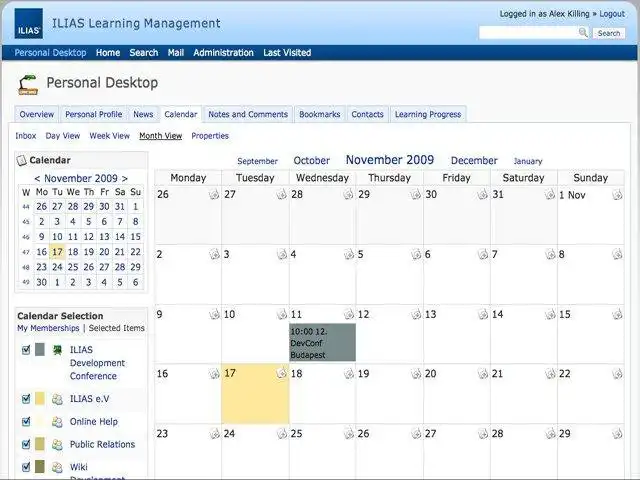Add appointment icon on day 9
This screenshot has height=480, width=640.
[x=214, y=314]
